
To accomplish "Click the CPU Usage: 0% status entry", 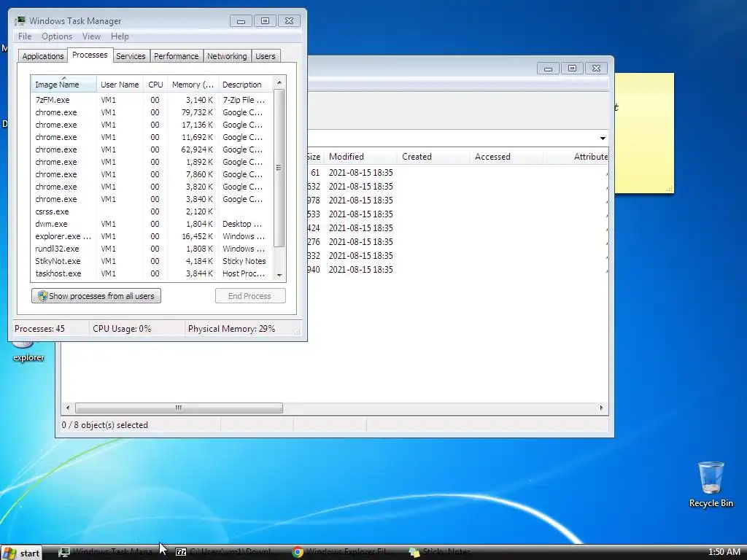I will pos(122,329).
